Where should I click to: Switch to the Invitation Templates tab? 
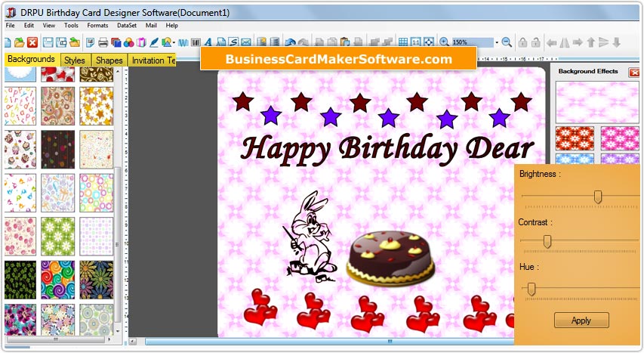[x=153, y=60]
